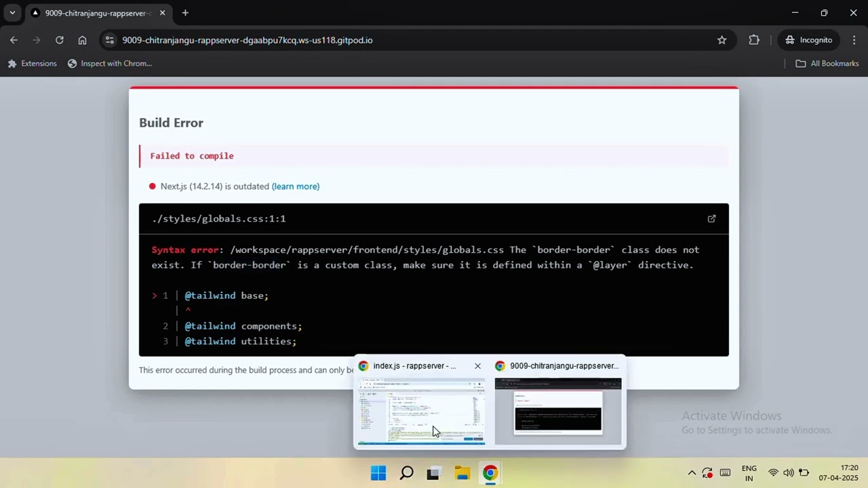Open the home page
The image size is (868, 488).
click(x=82, y=40)
